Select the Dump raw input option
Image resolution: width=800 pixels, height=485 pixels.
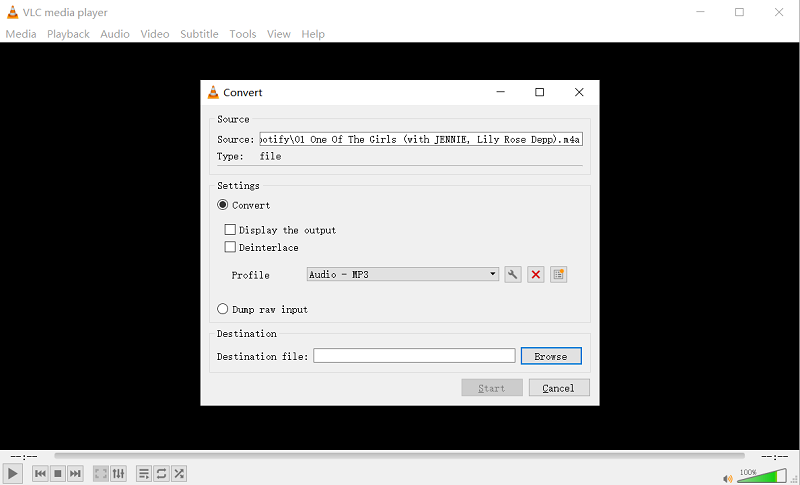point(222,309)
